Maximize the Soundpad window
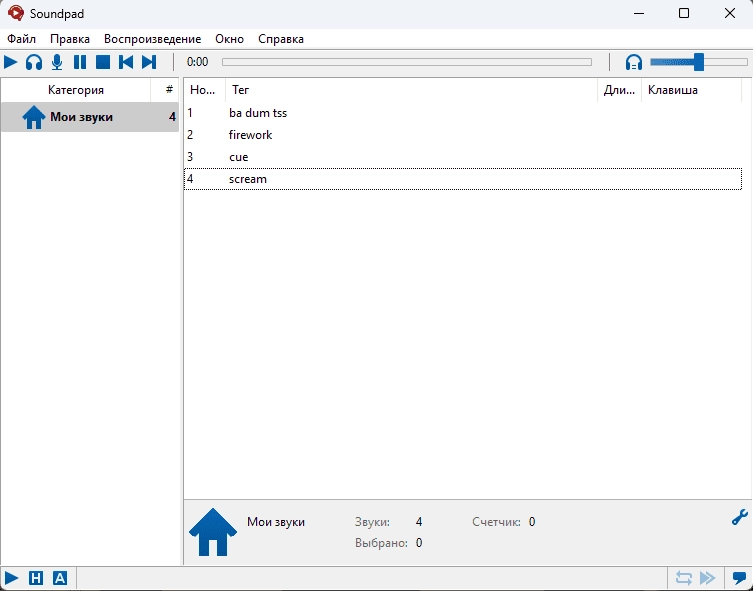Viewport: 753px width, 591px height. coord(684,13)
